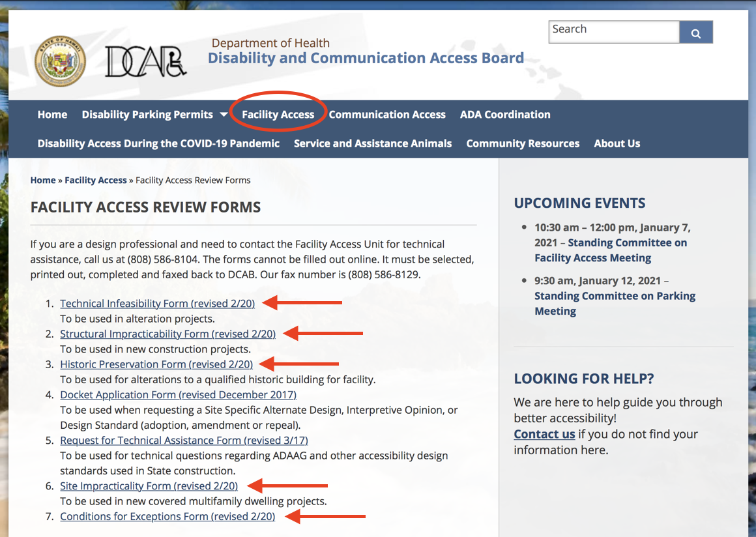Go to Communication Access in navigation

point(387,115)
